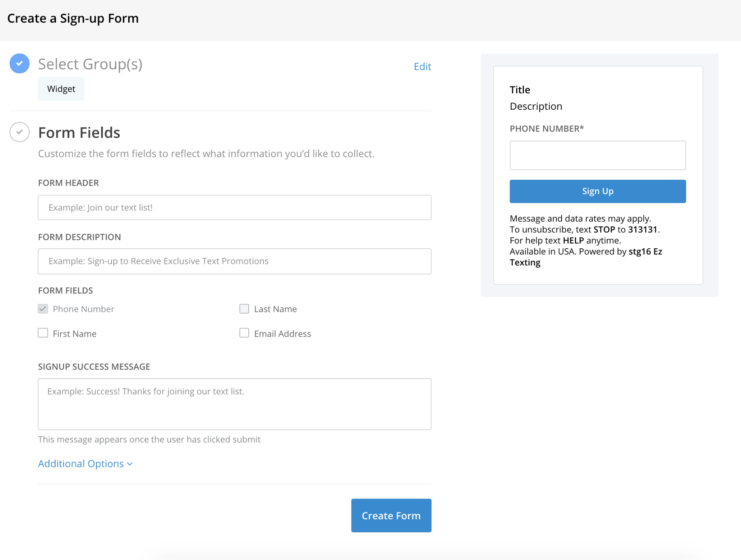Click the Form Fields step status circle icon
Image resolution: width=741 pixels, height=560 pixels.
coord(19,132)
